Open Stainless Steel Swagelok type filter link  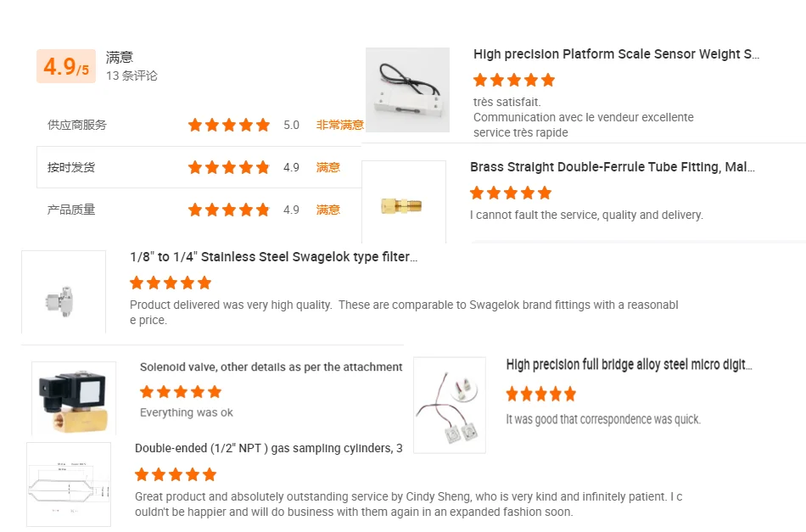(273, 257)
